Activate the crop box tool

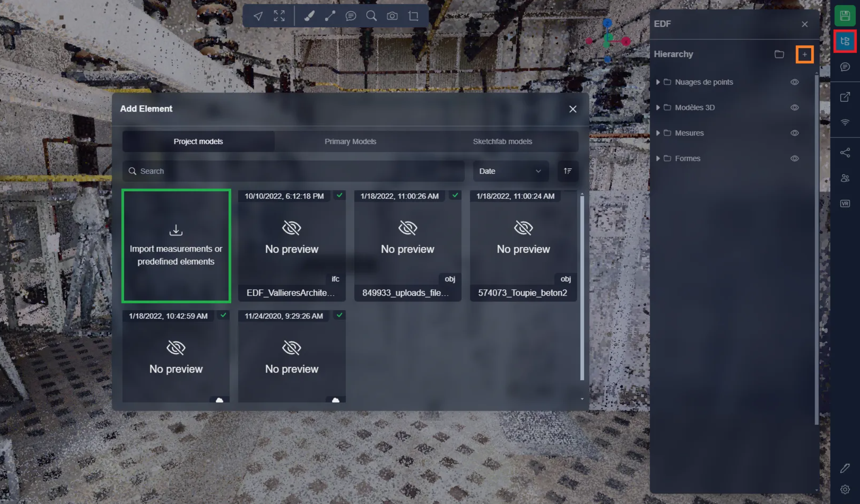[413, 16]
